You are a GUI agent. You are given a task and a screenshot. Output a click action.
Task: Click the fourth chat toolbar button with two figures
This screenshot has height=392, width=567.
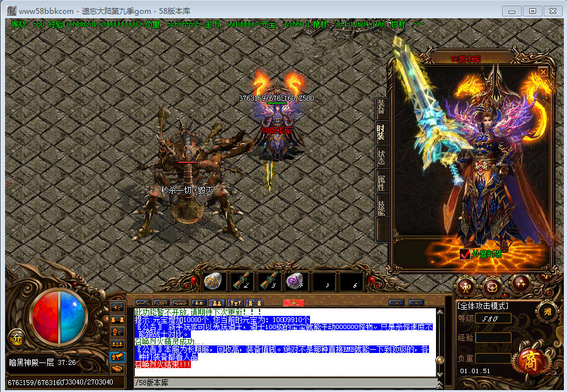(x=198, y=303)
